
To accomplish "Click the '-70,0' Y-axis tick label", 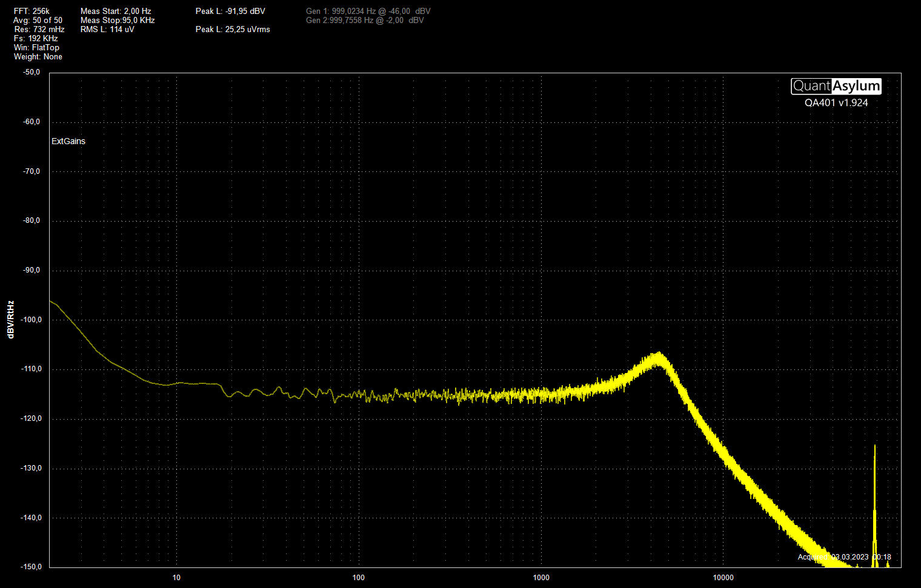I will [x=32, y=171].
